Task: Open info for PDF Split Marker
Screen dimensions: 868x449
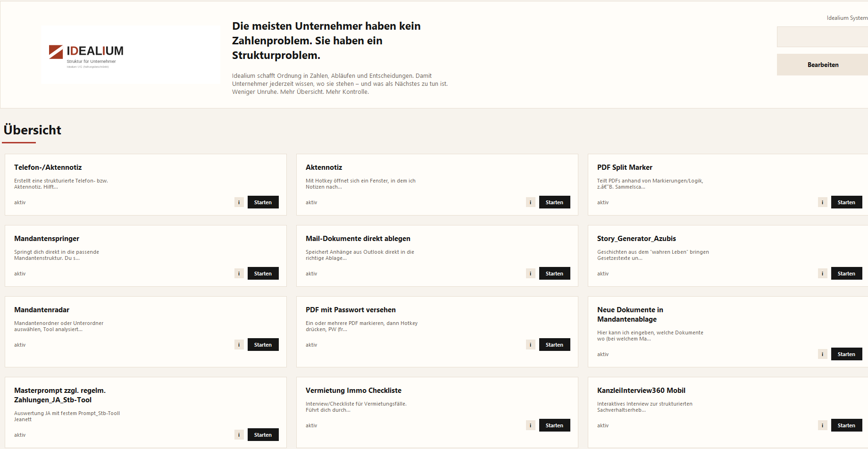Action: click(822, 202)
